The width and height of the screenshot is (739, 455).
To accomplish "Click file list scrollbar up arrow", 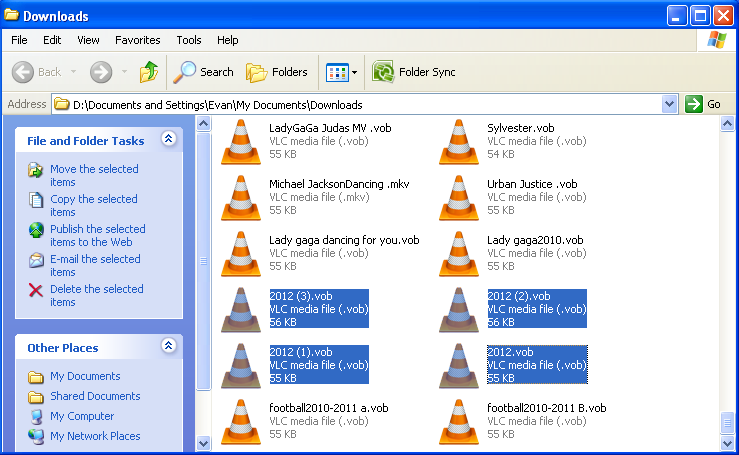I will [727, 124].
